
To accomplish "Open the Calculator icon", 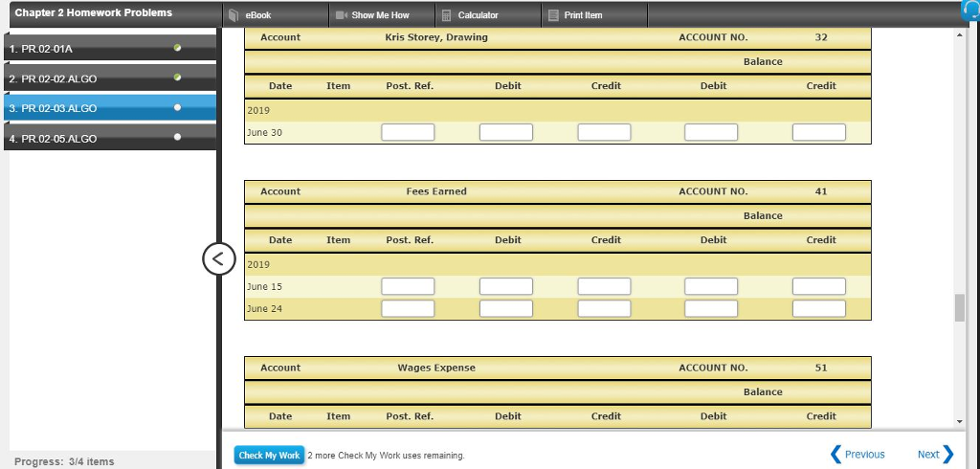I will (x=447, y=15).
